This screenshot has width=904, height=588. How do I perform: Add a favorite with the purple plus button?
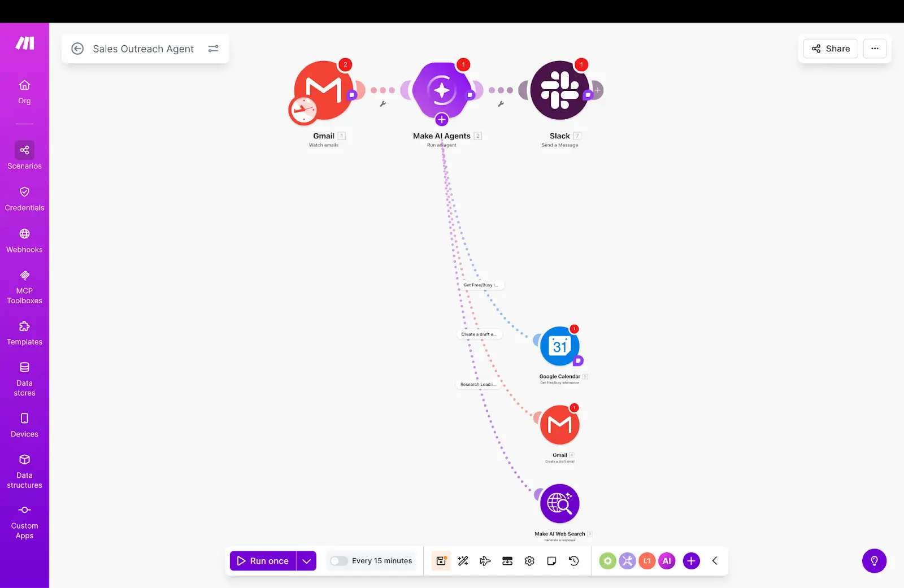coord(692,561)
